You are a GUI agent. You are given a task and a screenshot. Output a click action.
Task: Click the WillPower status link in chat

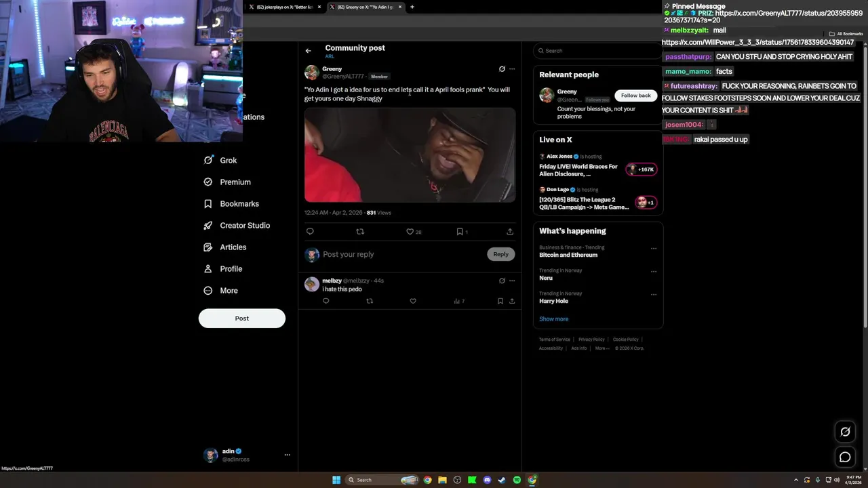point(757,43)
